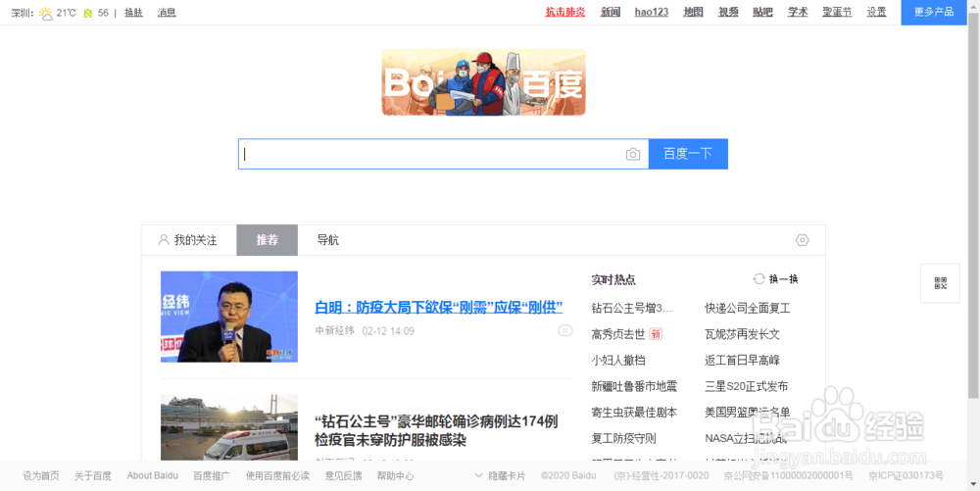
Task: Go to 新闻 in top navigation
Action: click(610, 12)
